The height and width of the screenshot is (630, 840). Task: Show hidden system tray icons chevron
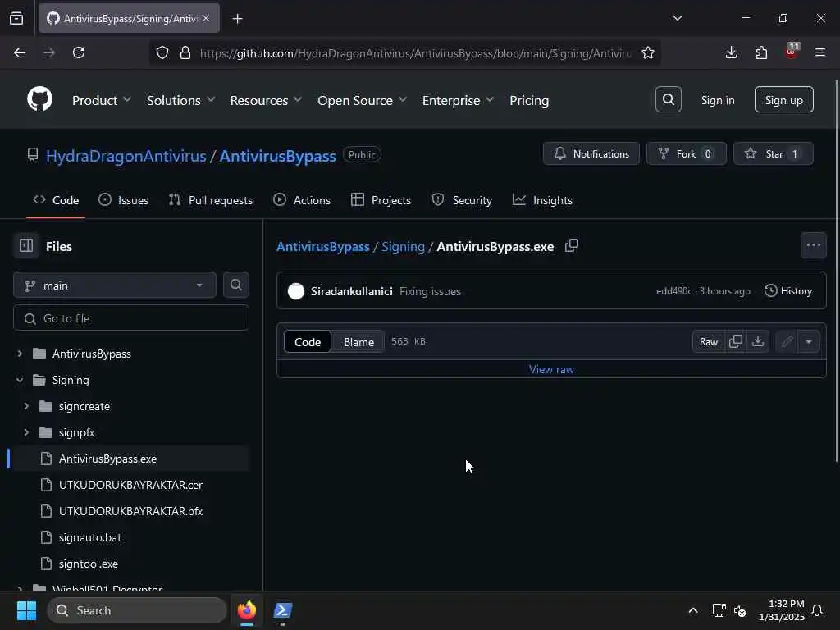click(x=692, y=610)
